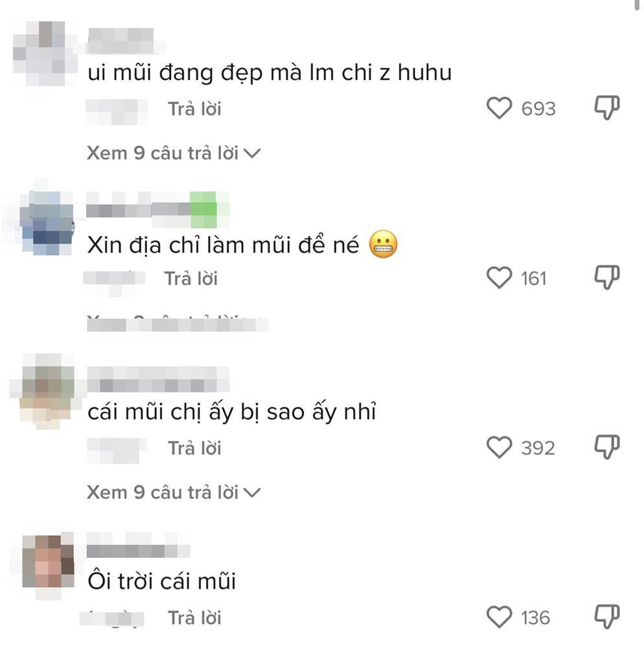
Task: Like the 'Xin địa chỉ làm mũi' comment
Action: click(x=499, y=277)
